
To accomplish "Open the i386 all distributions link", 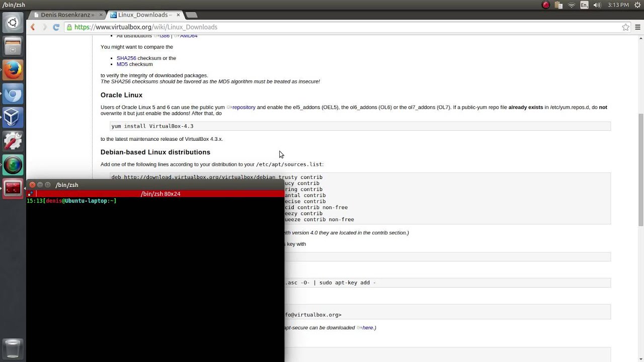I will 164,36.
